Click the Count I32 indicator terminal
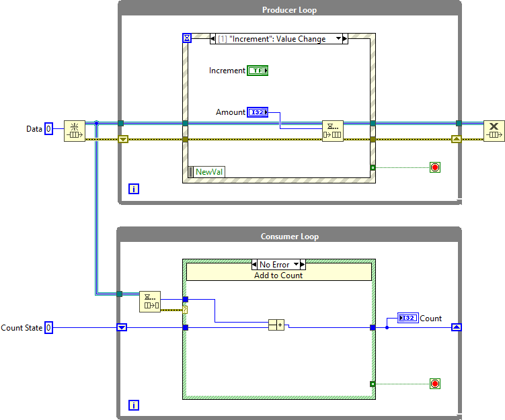 point(407,318)
